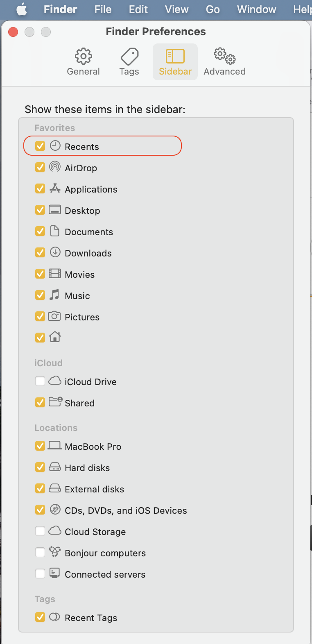Click the CDs, DVDs, and iOS Devices icon
The width and height of the screenshot is (312, 644).
(x=55, y=509)
